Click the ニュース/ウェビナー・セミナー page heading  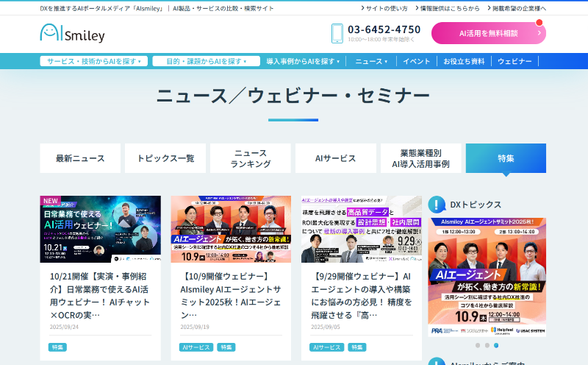tap(293, 96)
